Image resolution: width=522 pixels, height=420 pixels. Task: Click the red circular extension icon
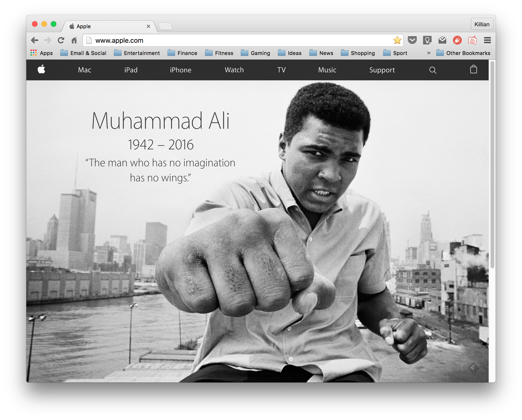click(x=457, y=40)
